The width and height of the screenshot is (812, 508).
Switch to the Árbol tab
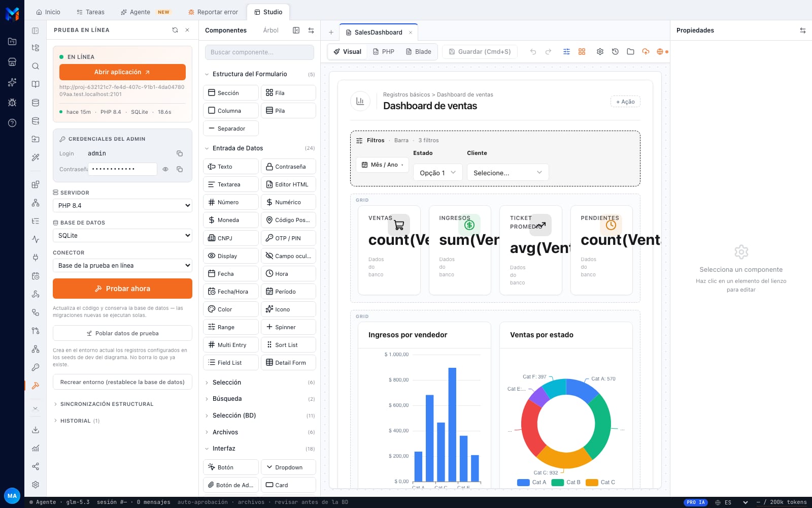point(270,30)
